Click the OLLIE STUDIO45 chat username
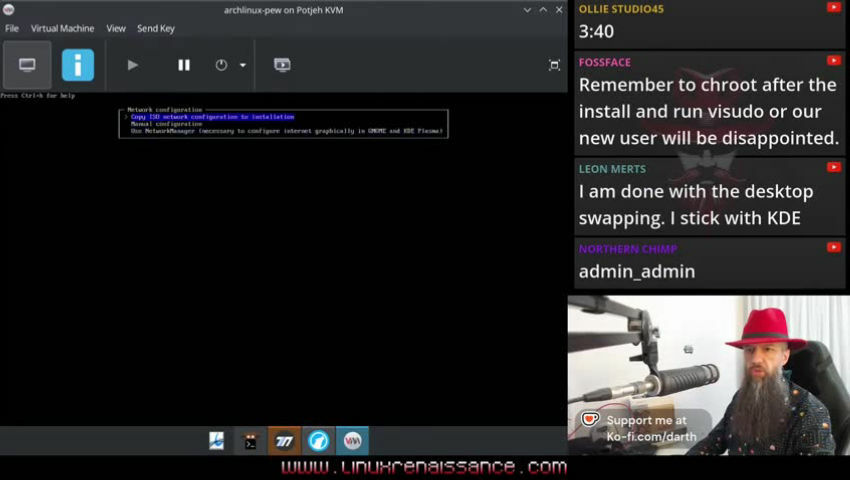The image size is (850, 480). pos(621,9)
